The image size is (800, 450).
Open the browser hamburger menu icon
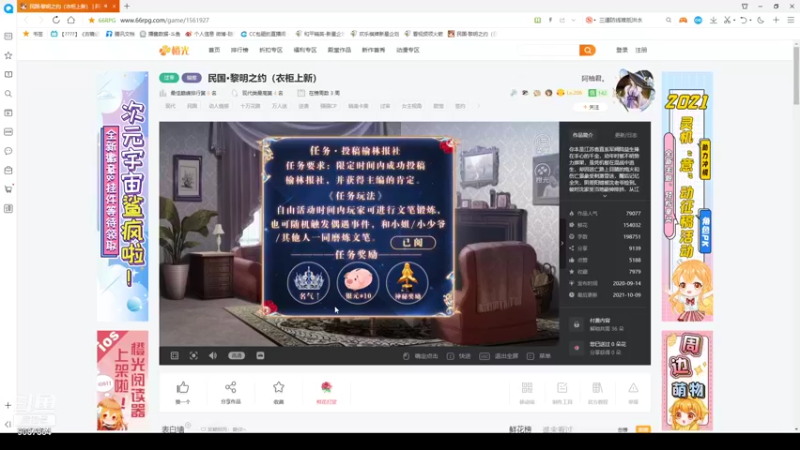(791, 20)
